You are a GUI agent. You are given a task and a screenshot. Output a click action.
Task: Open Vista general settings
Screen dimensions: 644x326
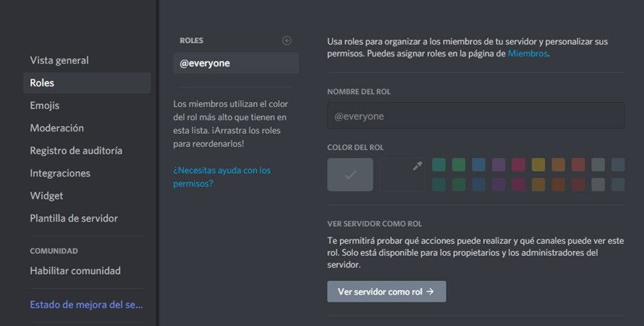coord(59,61)
